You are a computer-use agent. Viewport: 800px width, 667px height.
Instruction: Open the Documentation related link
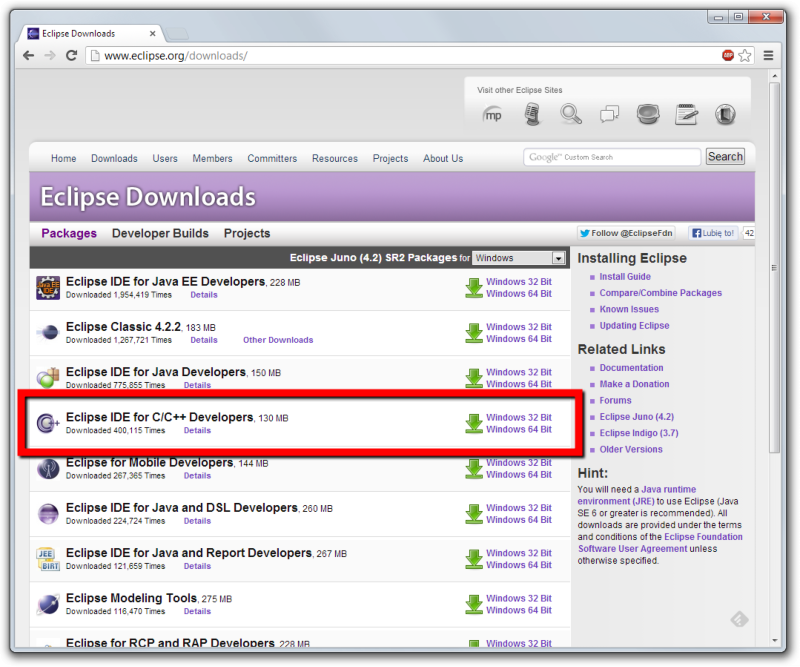point(631,368)
